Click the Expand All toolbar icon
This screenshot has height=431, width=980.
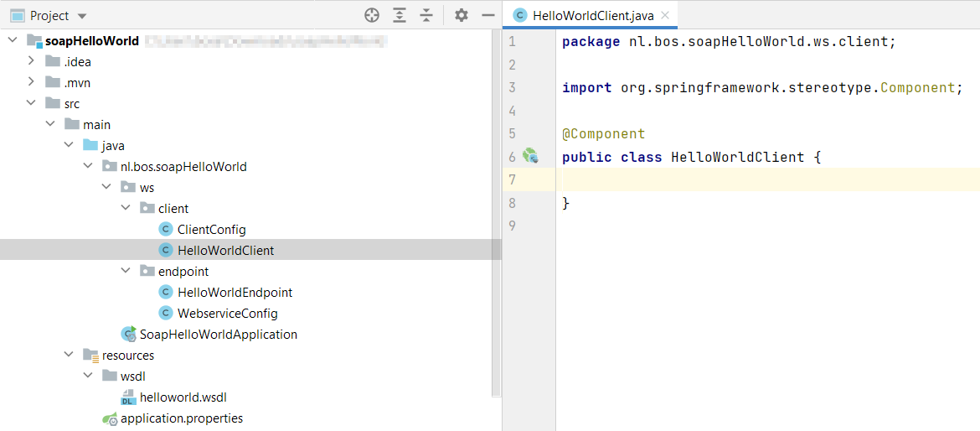coord(400,15)
